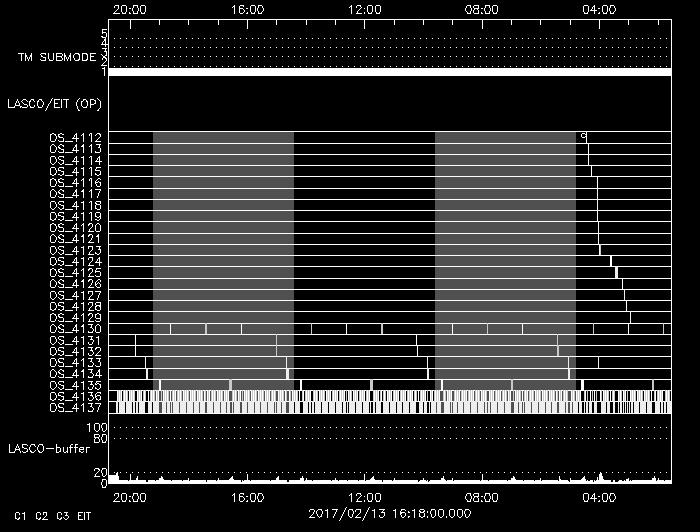
Task: Select the OS_4130 row label
Action: tap(75, 329)
